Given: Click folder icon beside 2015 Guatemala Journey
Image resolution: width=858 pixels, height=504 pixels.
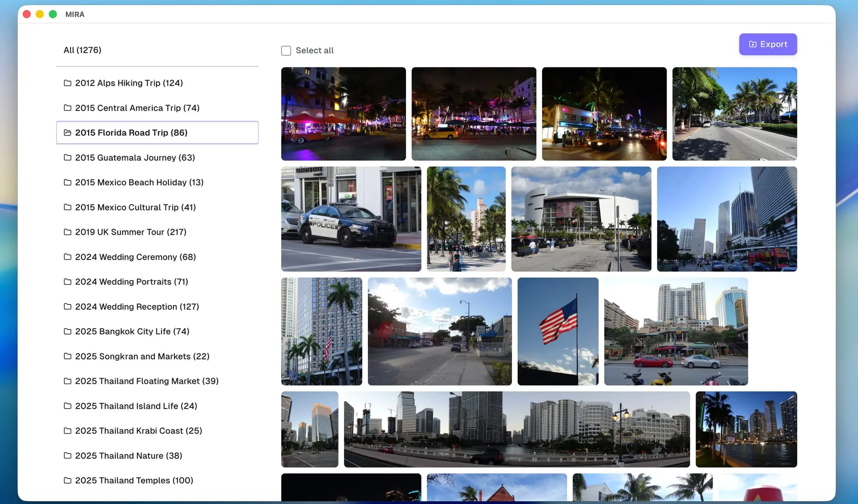Looking at the screenshot, I should click(67, 158).
